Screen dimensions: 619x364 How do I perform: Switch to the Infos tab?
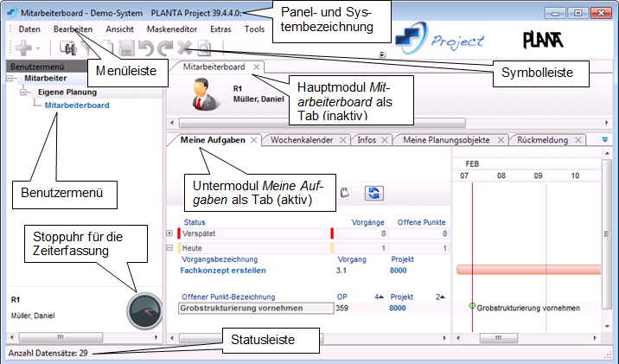click(x=367, y=140)
